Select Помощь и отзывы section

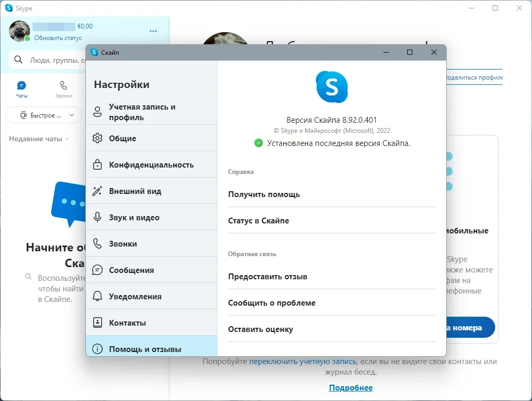click(x=151, y=346)
